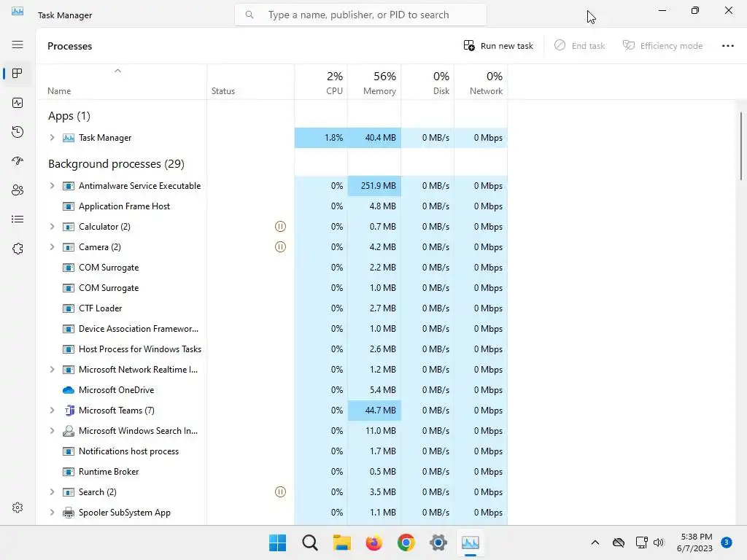Expand the Task Manager process group
This screenshot has width=747, height=560.
(52, 138)
